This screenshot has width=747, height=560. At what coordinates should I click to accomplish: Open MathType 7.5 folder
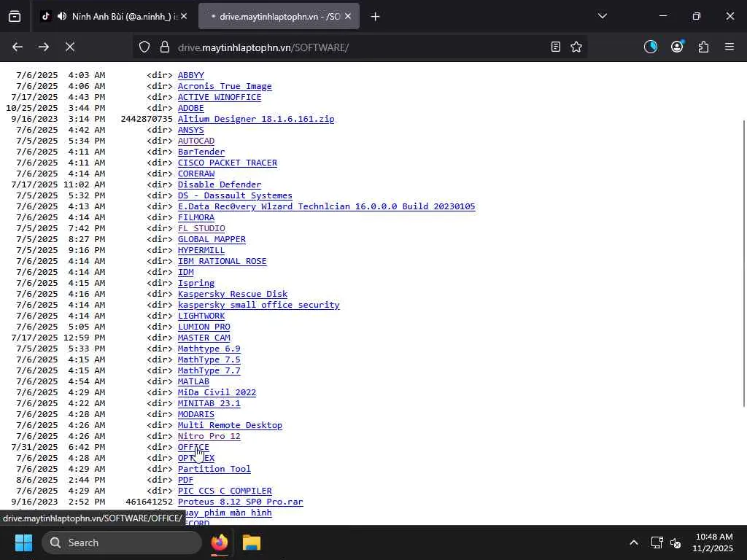[x=209, y=360]
